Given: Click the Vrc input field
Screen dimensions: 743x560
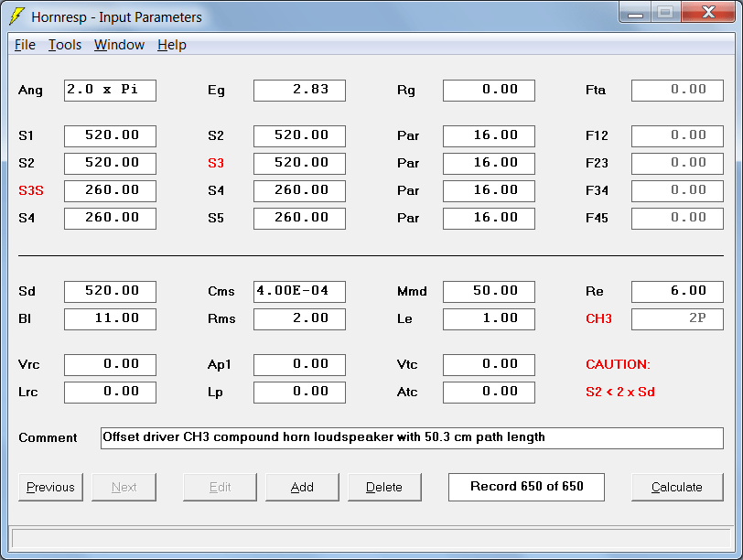Looking at the screenshot, I should click(x=110, y=365).
